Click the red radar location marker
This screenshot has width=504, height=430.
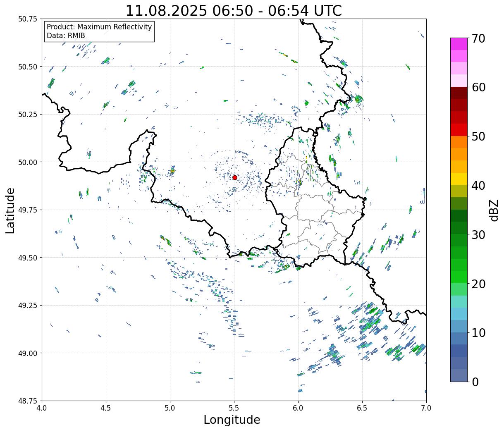[234, 177]
